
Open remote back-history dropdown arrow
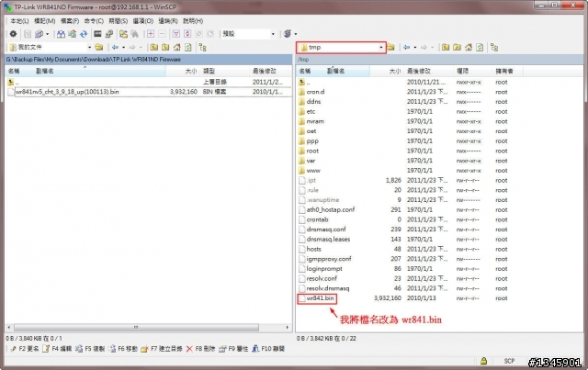pos(415,47)
